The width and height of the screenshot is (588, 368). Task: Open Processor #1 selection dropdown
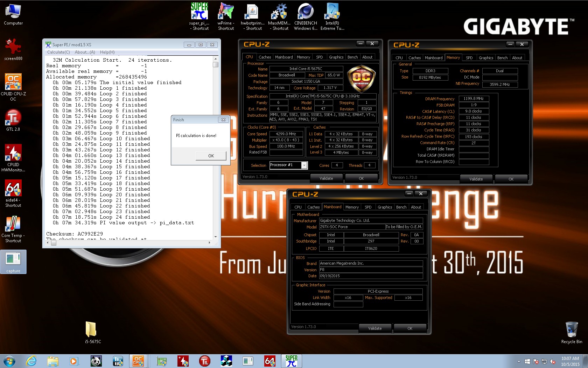(x=304, y=165)
